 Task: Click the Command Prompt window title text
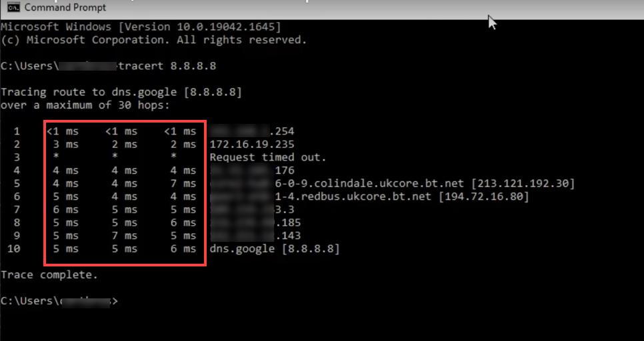(65, 8)
